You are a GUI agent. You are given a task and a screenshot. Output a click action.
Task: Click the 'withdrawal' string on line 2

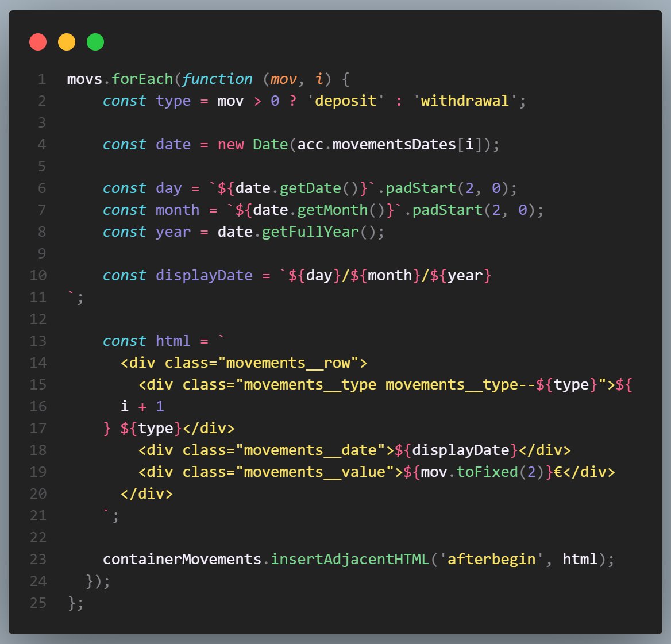465,101
